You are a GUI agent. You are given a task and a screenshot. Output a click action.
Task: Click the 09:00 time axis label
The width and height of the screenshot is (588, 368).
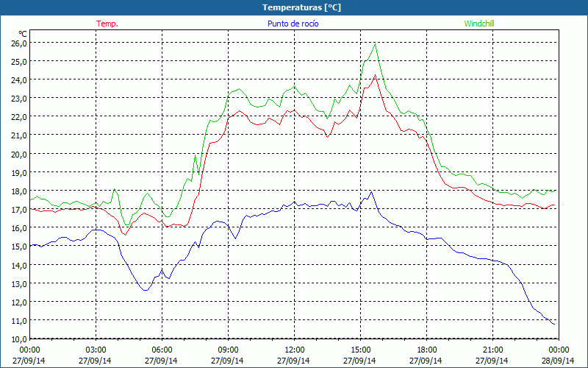tap(228, 349)
